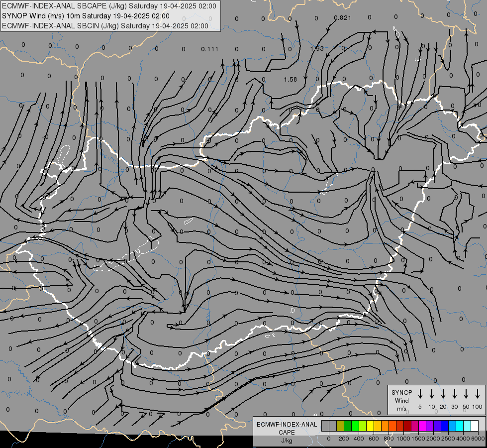Click the 1500 tick label on CAPE scale
This screenshot has height=448, width=487.
[x=418, y=439]
